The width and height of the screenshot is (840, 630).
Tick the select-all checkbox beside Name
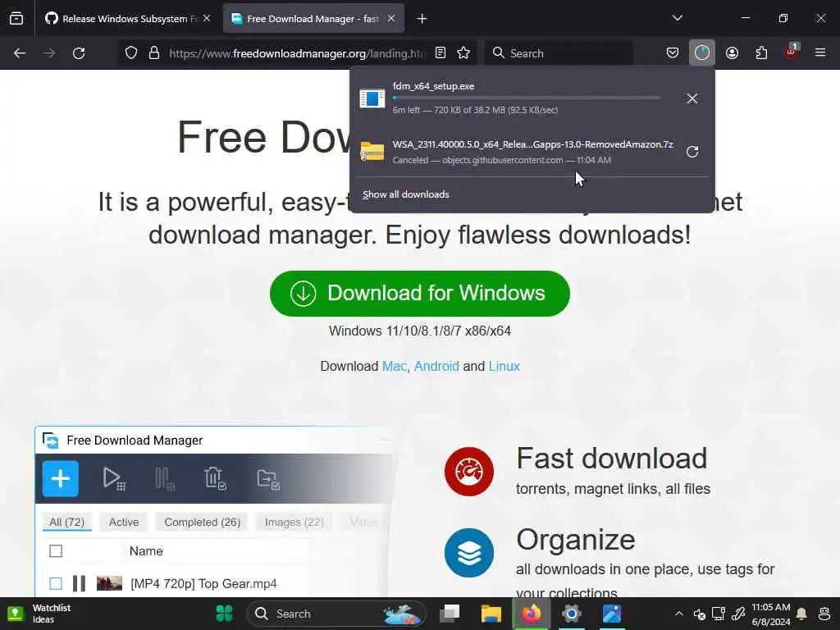tap(56, 550)
